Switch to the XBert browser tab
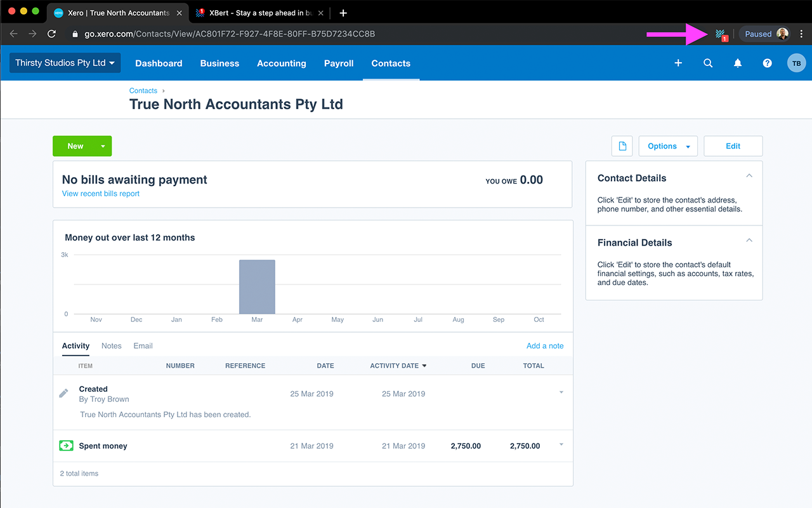 [260, 13]
